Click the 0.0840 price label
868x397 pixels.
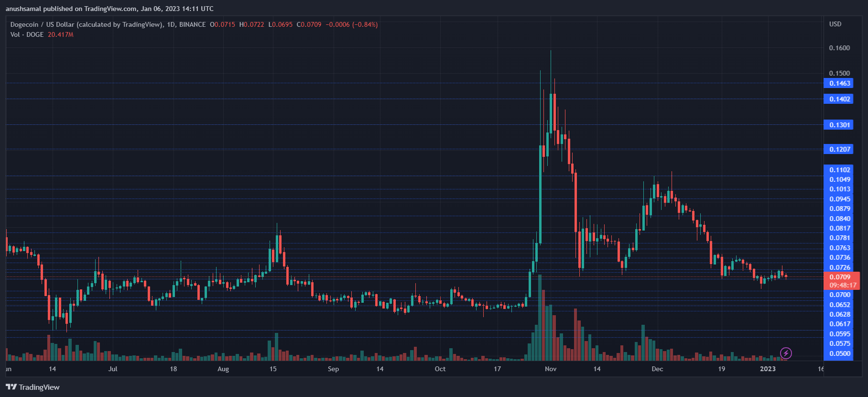tap(838, 219)
